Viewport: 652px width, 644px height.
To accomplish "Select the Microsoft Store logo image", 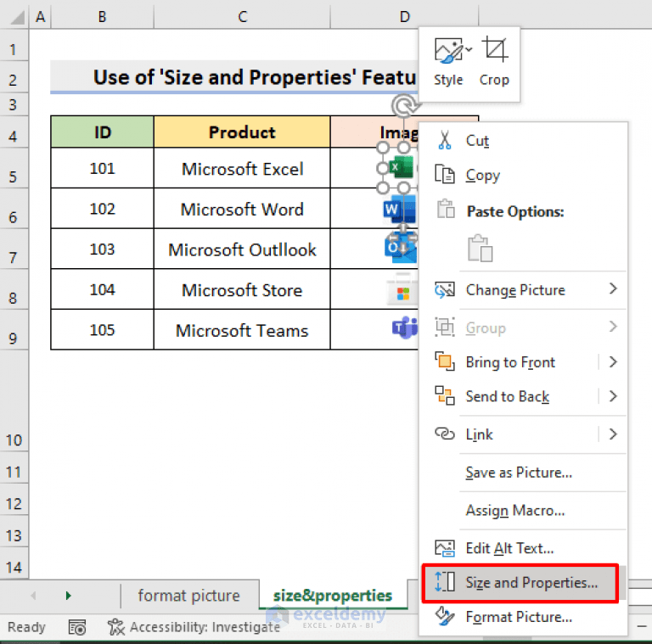I will coord(402,289).
